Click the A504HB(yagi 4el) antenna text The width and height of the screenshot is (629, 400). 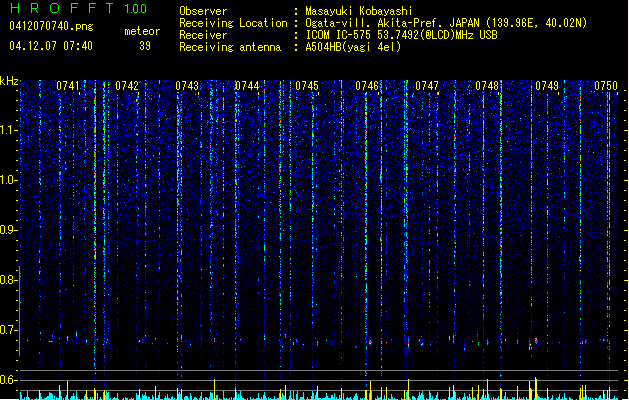tap(353, 47)
